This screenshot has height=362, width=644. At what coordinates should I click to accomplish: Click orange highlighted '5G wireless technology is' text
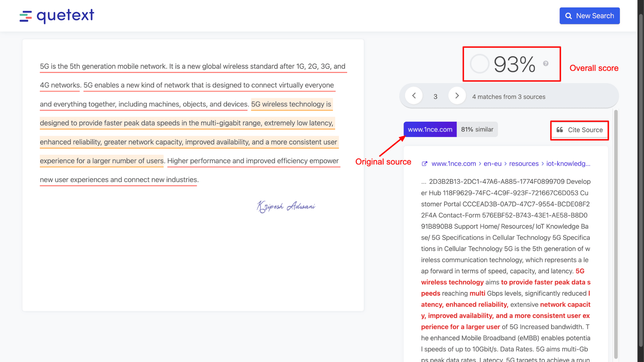[x=291, y=104]
